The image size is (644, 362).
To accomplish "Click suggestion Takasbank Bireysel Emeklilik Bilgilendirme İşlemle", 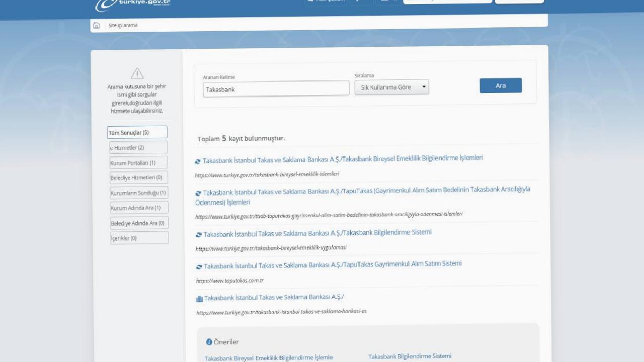I will (269, 358).
